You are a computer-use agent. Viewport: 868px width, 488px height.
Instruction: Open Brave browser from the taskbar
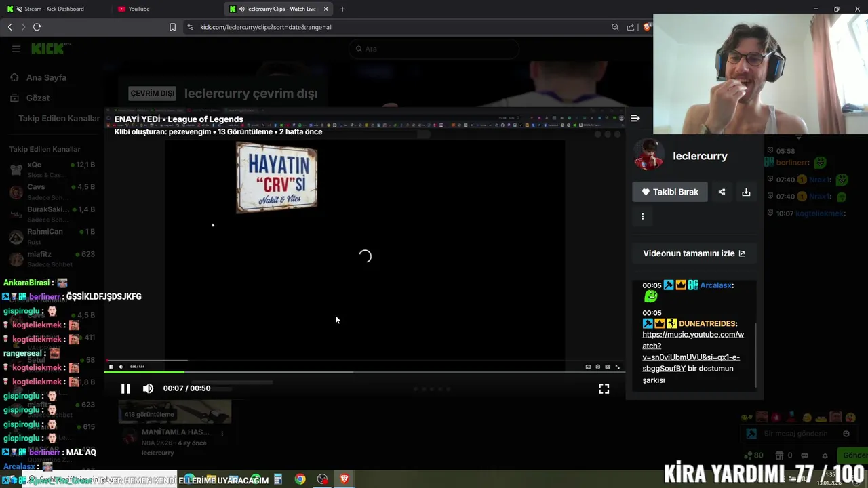(344, 479)
